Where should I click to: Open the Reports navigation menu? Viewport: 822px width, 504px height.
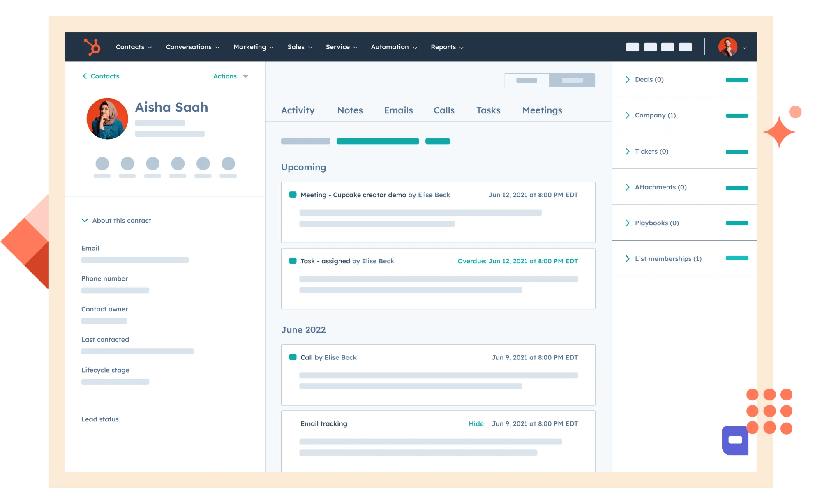(x=447, y=47)
